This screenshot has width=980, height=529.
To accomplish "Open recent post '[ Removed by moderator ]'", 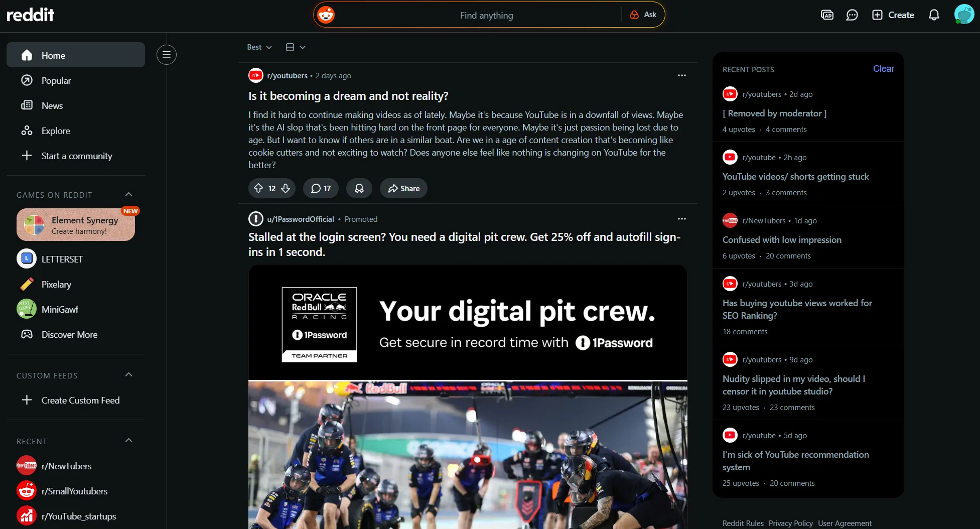I will [x=774, y=113].
